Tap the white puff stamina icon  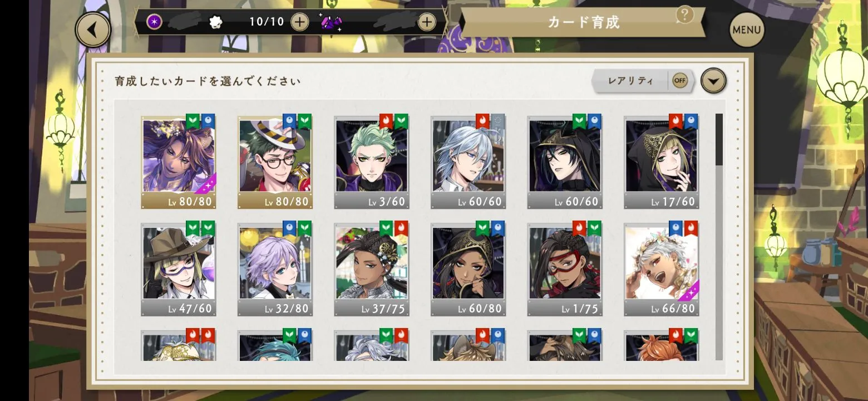coord(215,22)
